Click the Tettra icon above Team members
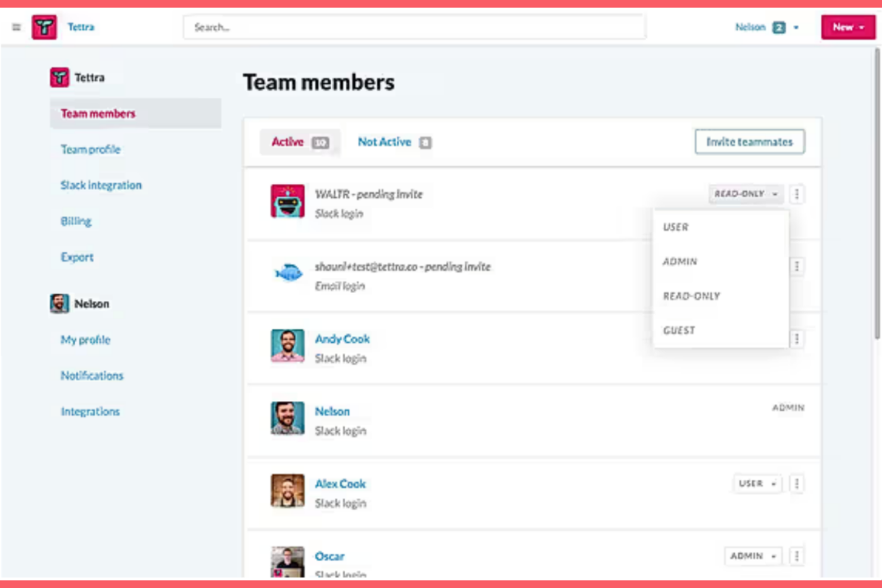 (59, 77)
